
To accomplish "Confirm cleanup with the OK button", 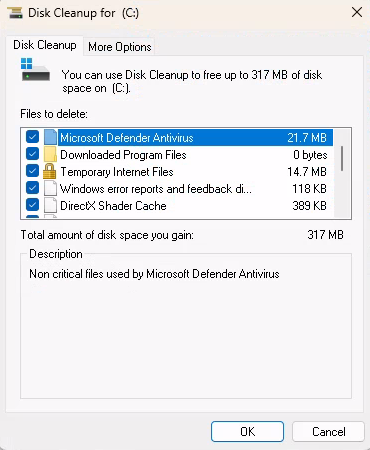I will (x=247, y=432).
